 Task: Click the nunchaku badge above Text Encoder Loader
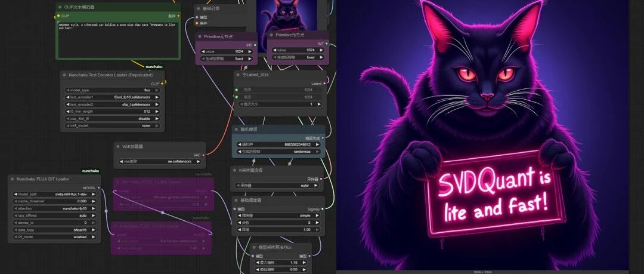[154, 66]
